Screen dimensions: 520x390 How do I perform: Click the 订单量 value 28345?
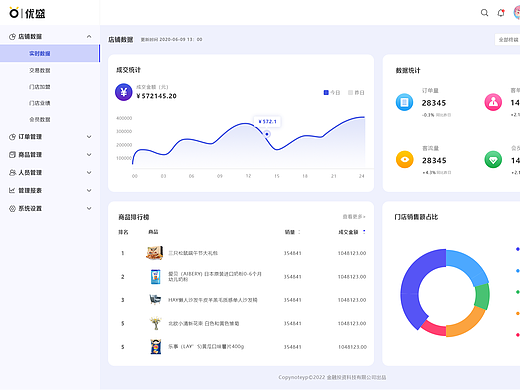point(434,103)
